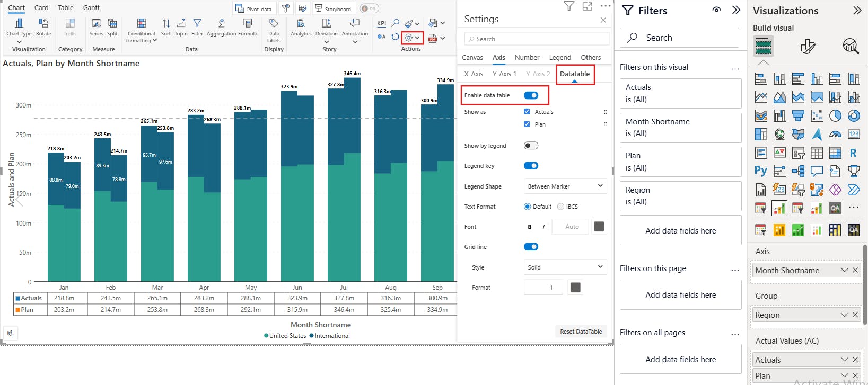Open the Sort tool in ribbon

pos(166,24)
